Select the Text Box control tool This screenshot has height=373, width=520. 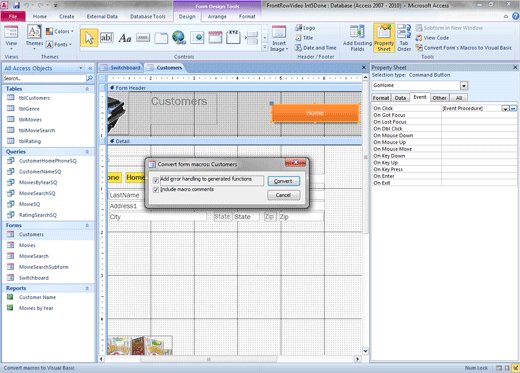[107, 38]
